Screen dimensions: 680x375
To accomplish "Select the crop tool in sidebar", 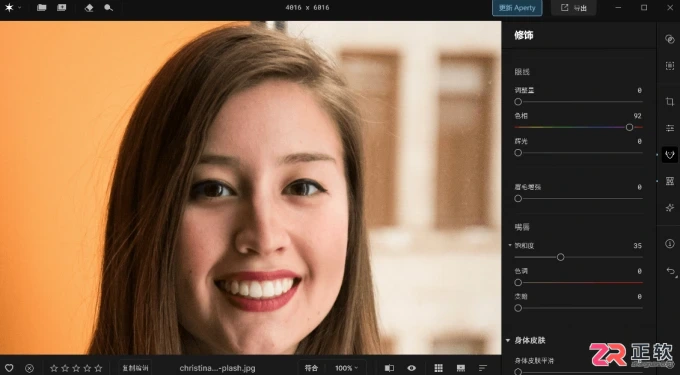I will 670,101.
